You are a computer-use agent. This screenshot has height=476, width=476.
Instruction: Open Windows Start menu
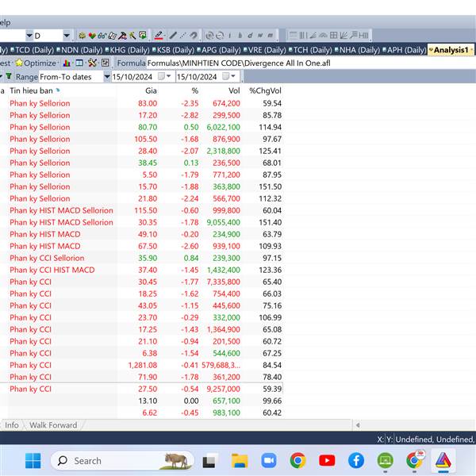pos(33,460)
